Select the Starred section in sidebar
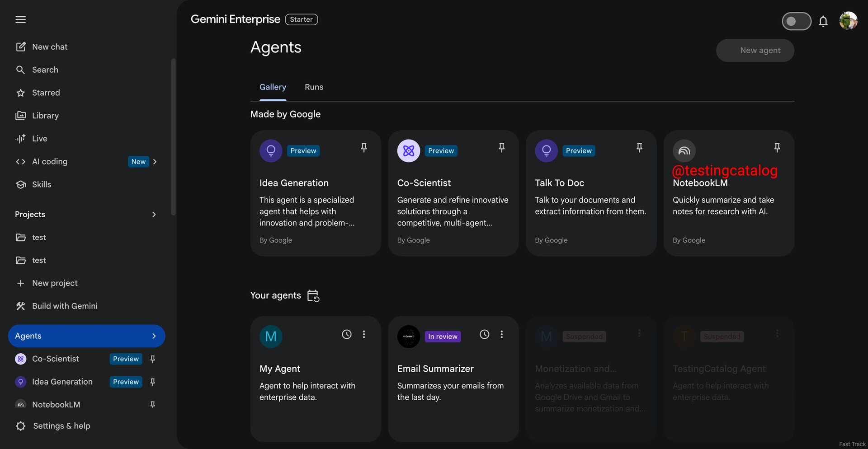The width and height of the screenshot is (868, 449). pyautogui.click(x=46, y=93)
